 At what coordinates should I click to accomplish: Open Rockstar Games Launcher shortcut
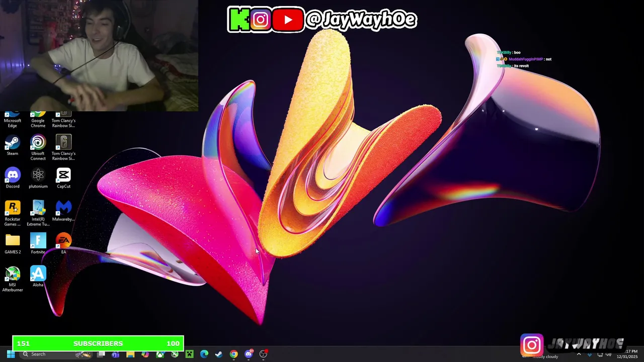(x=13, y=214)
